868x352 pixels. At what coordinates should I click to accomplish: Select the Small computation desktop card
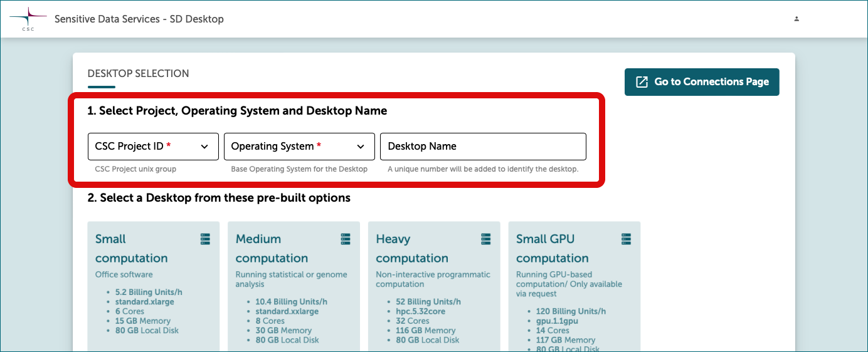154,286
